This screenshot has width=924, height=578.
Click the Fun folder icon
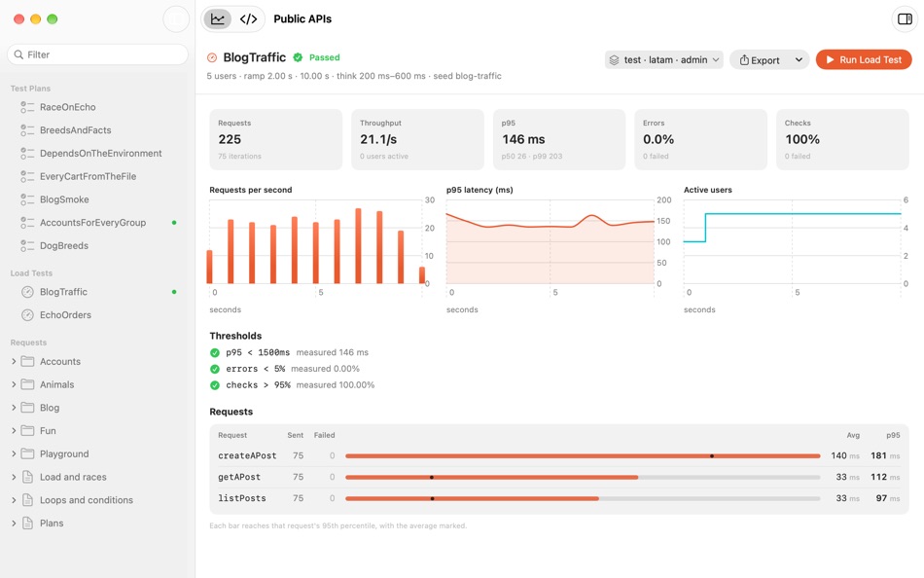(x=27, y=430)
